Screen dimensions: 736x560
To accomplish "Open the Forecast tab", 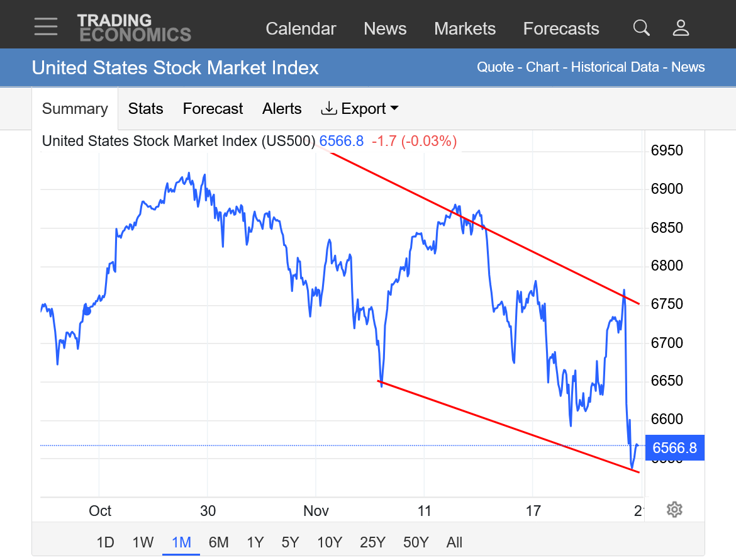I will (x=213, y=109).
